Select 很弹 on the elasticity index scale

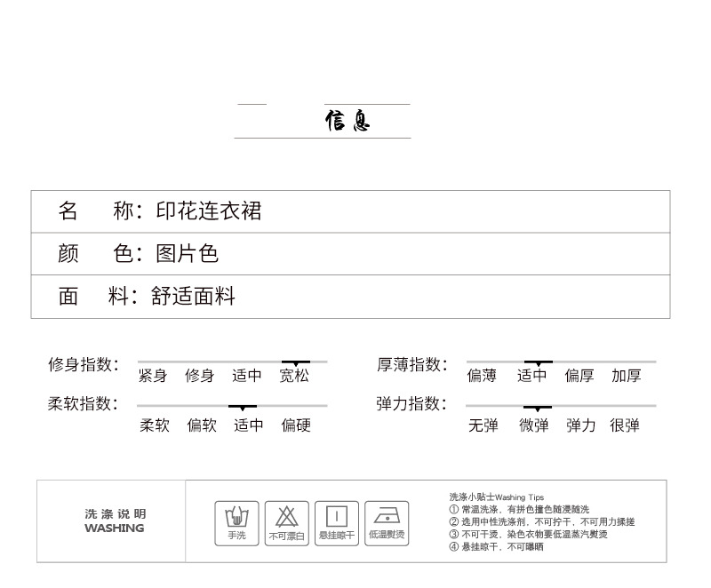[x=625, y=425]
